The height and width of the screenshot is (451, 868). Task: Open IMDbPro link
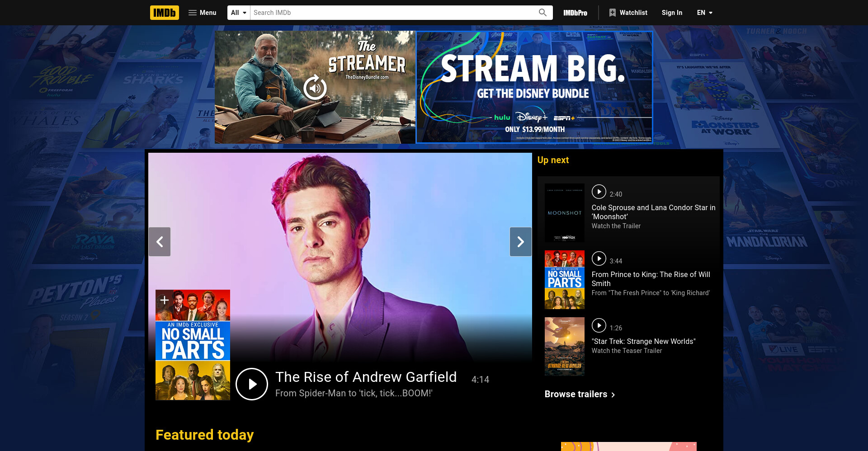(575, 13)
